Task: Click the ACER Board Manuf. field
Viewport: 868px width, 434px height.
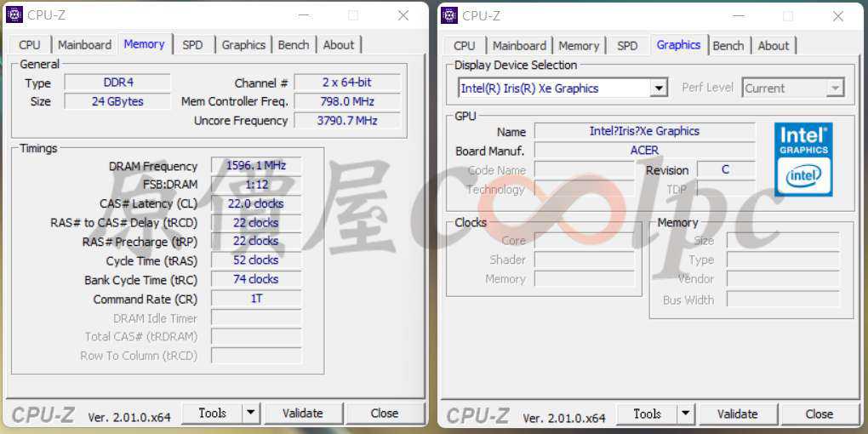Action: click(x=644, y=150)
